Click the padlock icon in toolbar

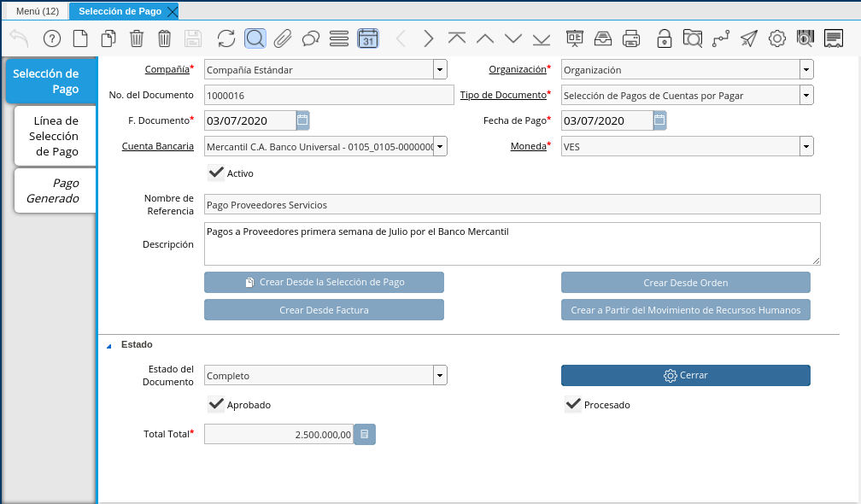664,38
